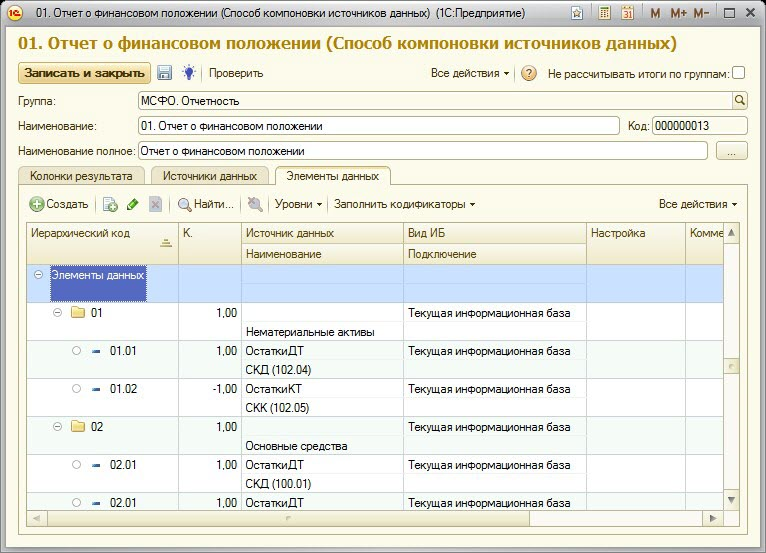
Task: Click the 'Создать' button
Action: (x=60, y=204)
